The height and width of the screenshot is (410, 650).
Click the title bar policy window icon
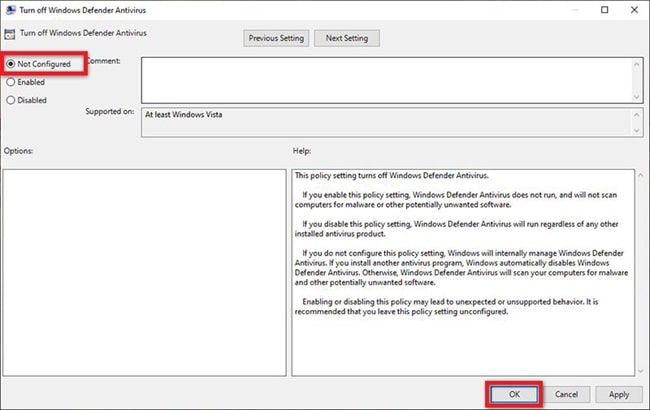(10, 10)
